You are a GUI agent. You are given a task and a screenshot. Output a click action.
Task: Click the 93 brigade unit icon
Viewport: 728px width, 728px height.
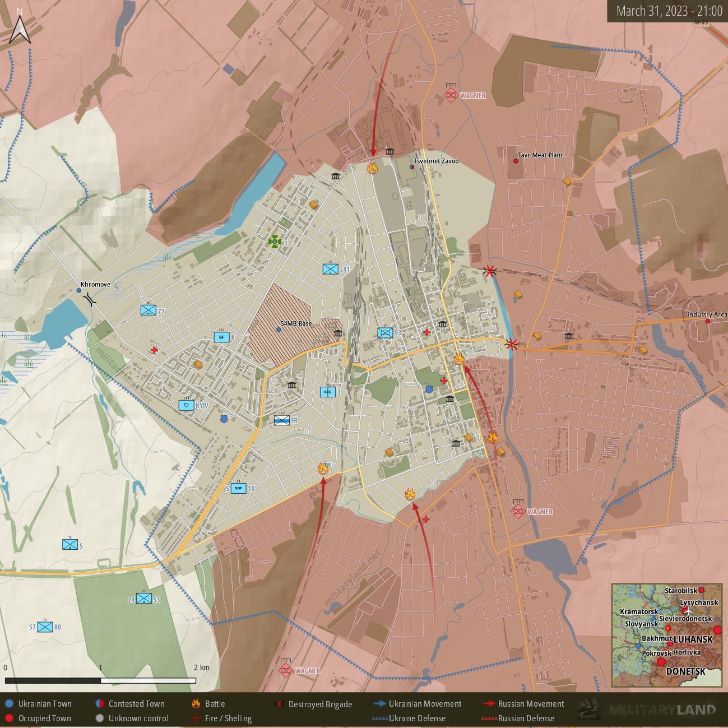pos(385,333)
